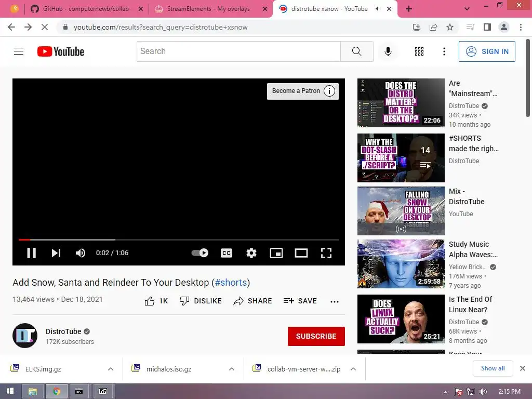Click the DISLIKE button
532x399 pixels.
coord(201,301)
